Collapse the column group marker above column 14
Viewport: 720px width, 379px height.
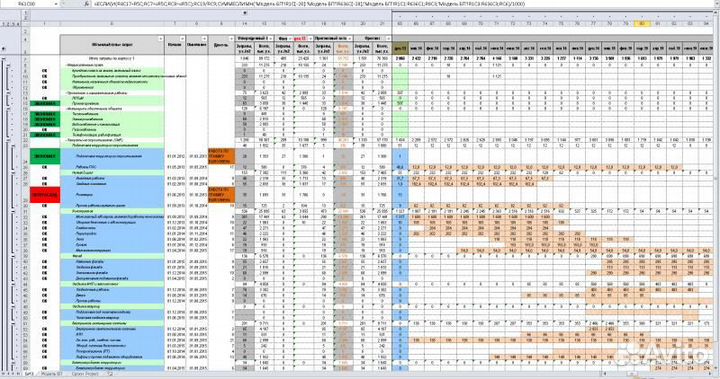(244, 13)
